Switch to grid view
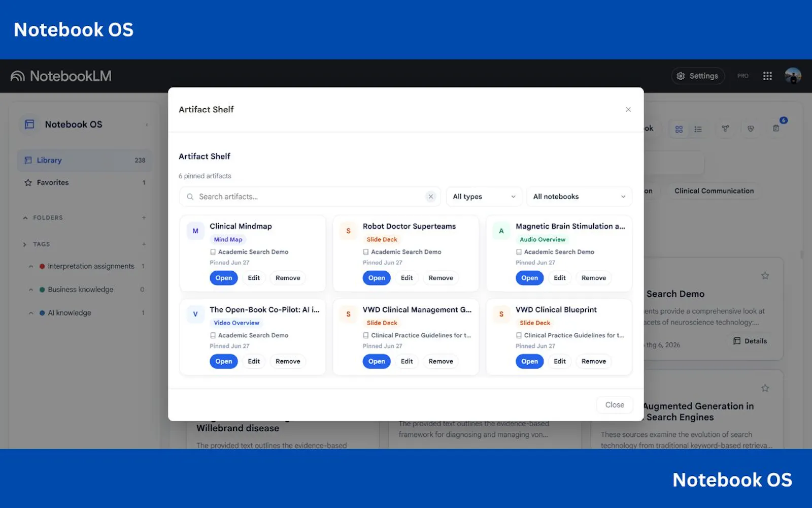Viewport: 812px width, 508px height. (x=679, y=129)
